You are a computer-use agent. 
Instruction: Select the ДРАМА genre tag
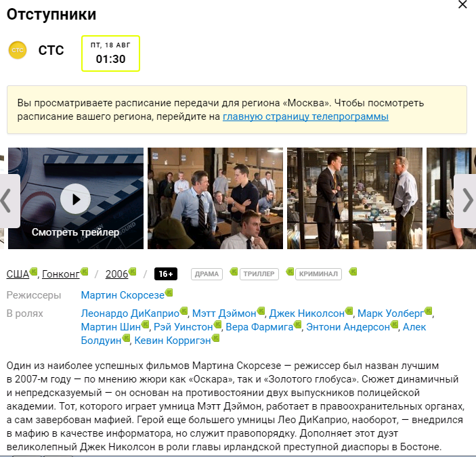click(x=207, y=274)
